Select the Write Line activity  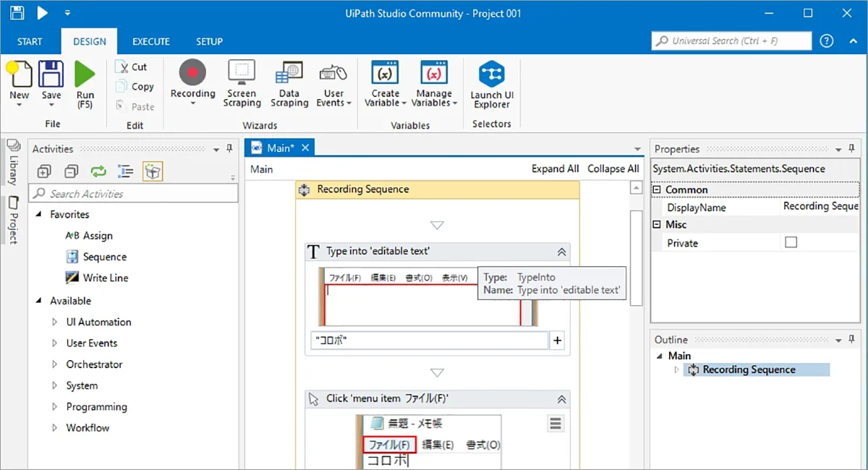(x=97, y=278)
